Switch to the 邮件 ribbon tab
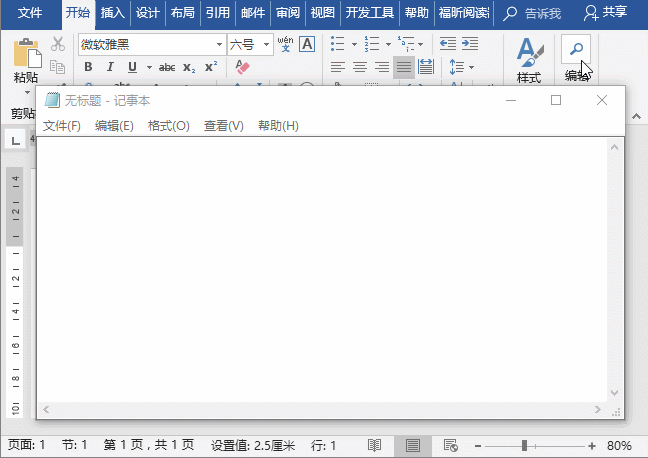Screen dimensions: 648x458 tap(253, 13)
